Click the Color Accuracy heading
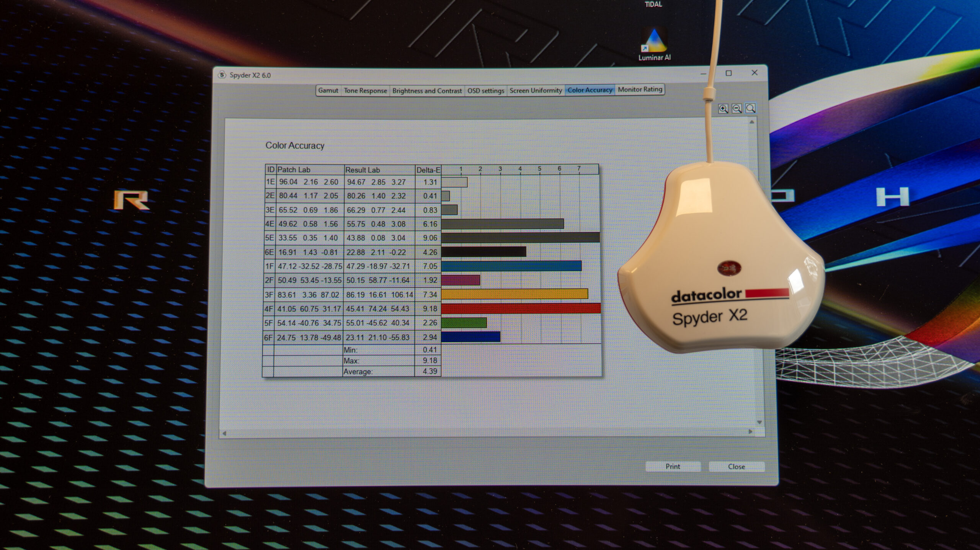Image resolution: width=980 pixels, height=550 pixels. click(x=295, y=145)
